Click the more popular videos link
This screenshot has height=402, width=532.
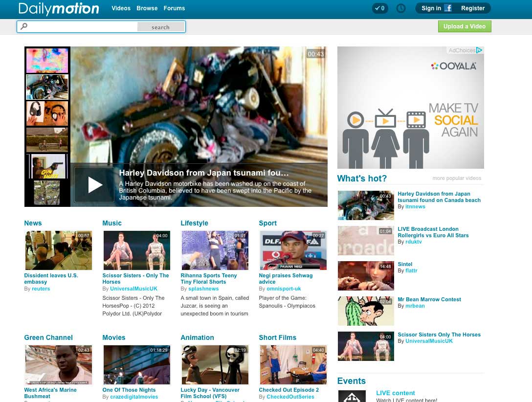[x=457, y=179]
